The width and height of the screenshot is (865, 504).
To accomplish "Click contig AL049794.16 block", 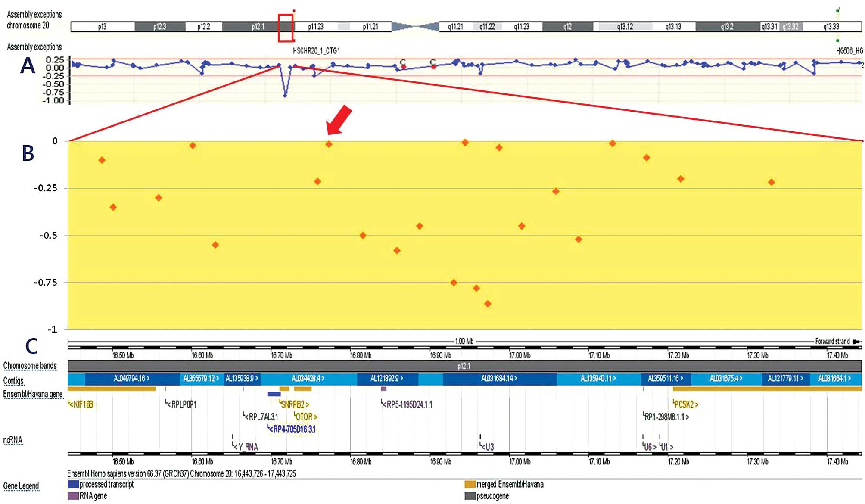I will 131,379.
